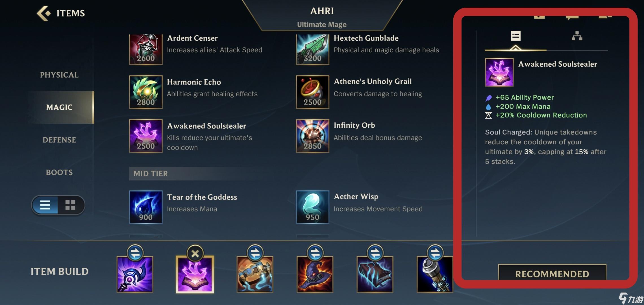The width and height of the screenshot is (644, 305).
Task: Switch to list view layout
Action: [x=45, y=205]
